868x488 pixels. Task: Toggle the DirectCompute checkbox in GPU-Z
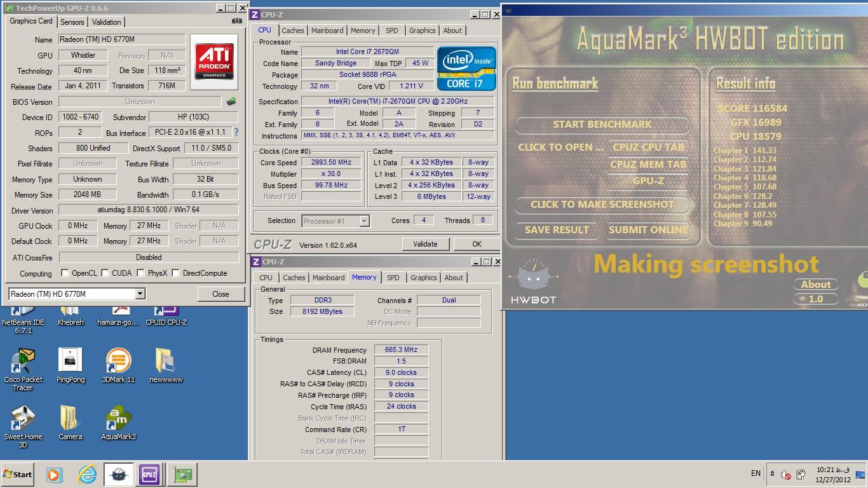pyautogui.click(x=176, y=273)
